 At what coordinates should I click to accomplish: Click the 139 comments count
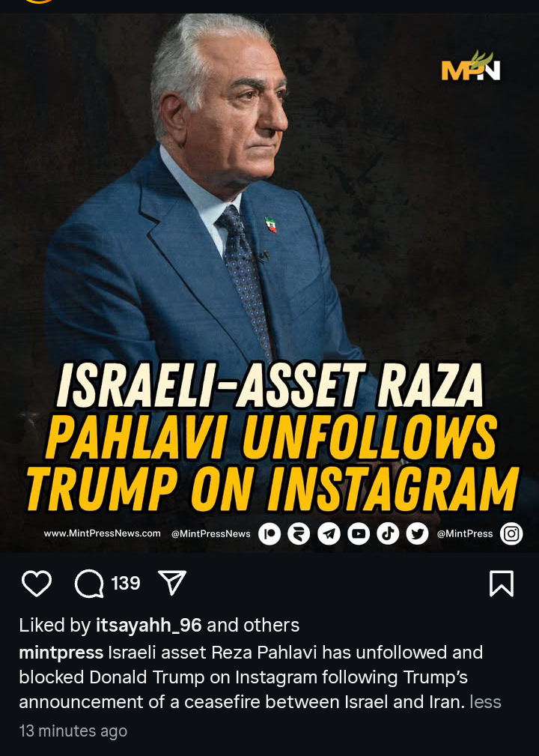tap(126, 584)
